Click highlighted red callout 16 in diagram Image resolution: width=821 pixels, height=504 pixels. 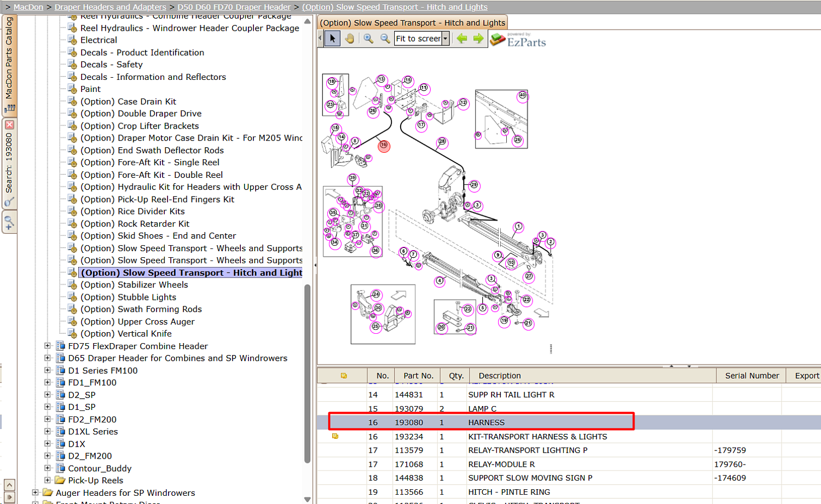pos(384,146)
